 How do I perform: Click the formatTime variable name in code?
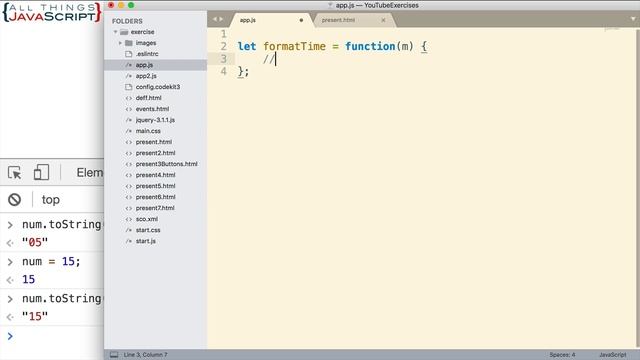[294, 47]
